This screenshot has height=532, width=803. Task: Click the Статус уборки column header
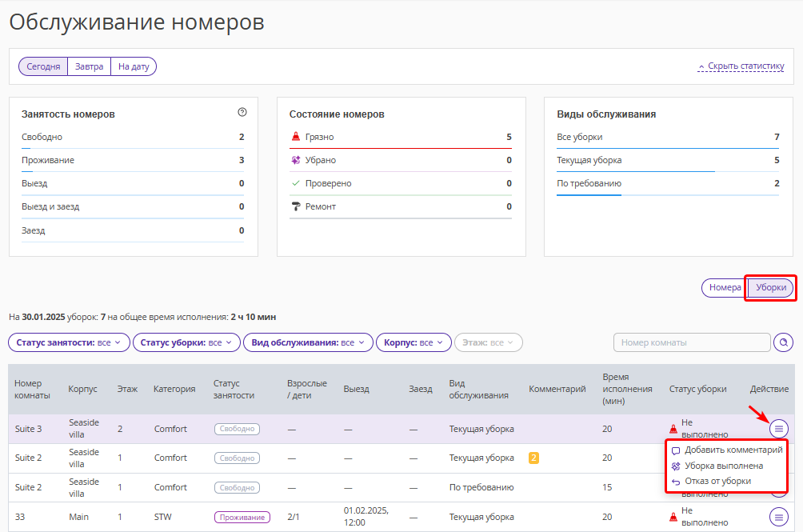point(697,389)
